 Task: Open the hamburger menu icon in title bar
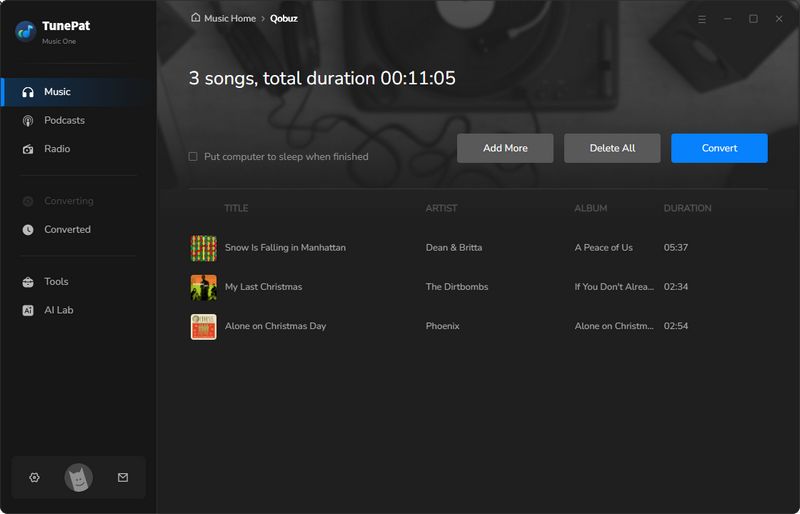click(701, 19)
